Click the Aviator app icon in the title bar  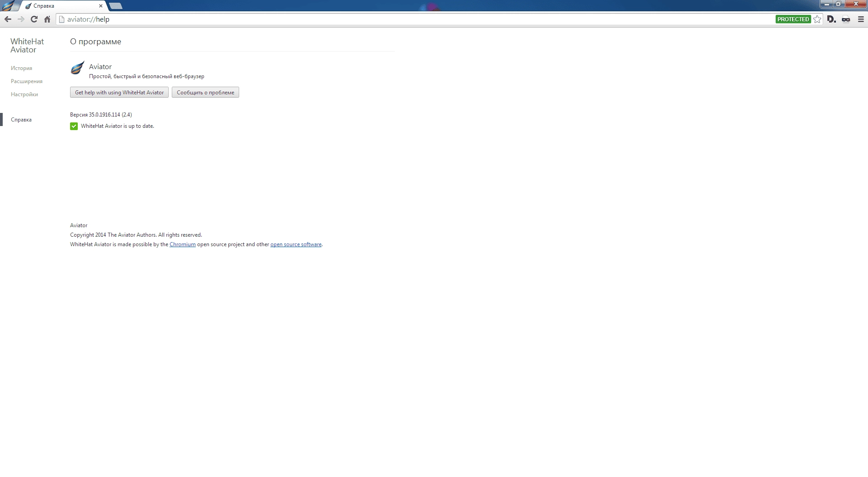tap(8, 5)
